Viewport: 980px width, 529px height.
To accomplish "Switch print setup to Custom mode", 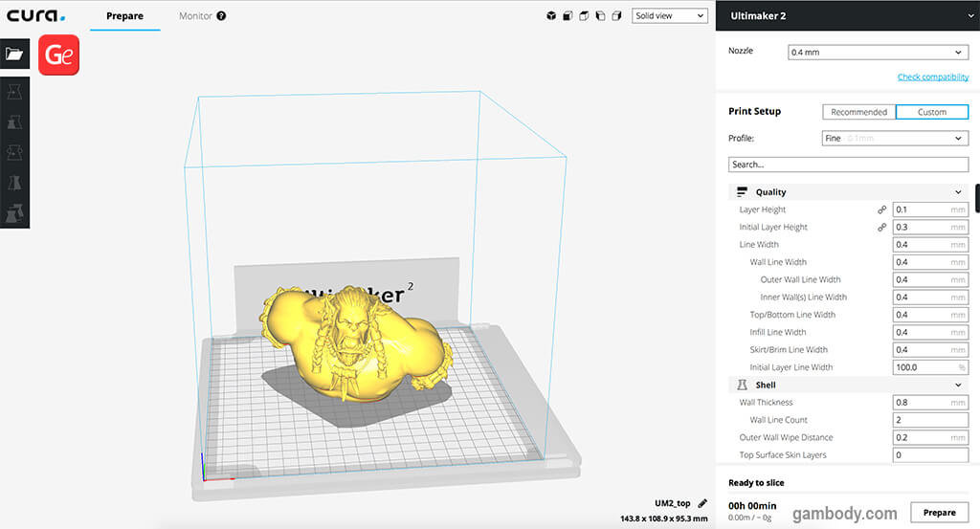I will (x=931, y=112).
